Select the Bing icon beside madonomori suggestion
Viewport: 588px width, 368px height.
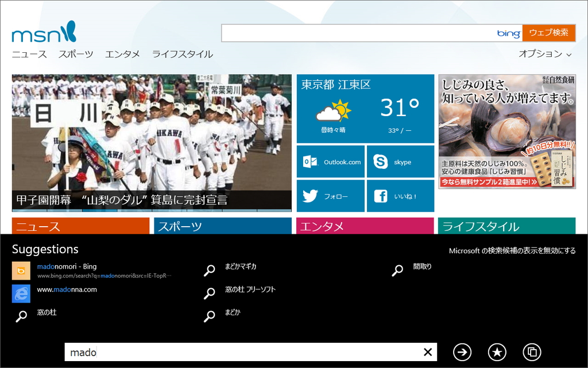[21, 270]
